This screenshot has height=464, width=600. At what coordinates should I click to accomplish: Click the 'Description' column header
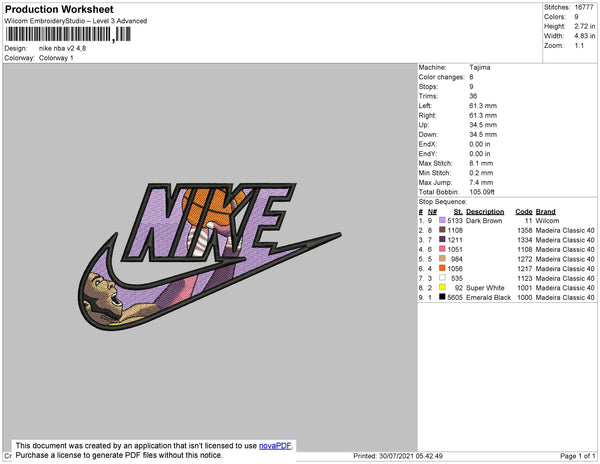coord(485,212)
